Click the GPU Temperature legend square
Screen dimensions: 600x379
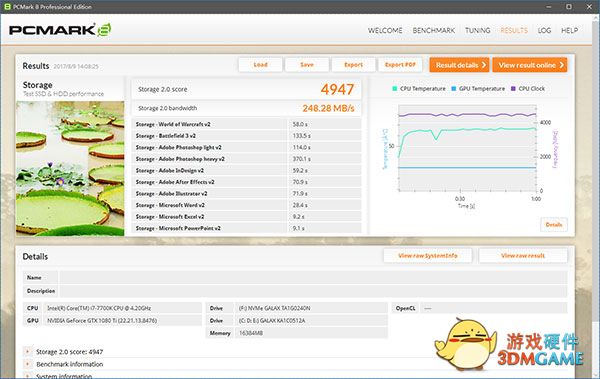pos(453,88)
